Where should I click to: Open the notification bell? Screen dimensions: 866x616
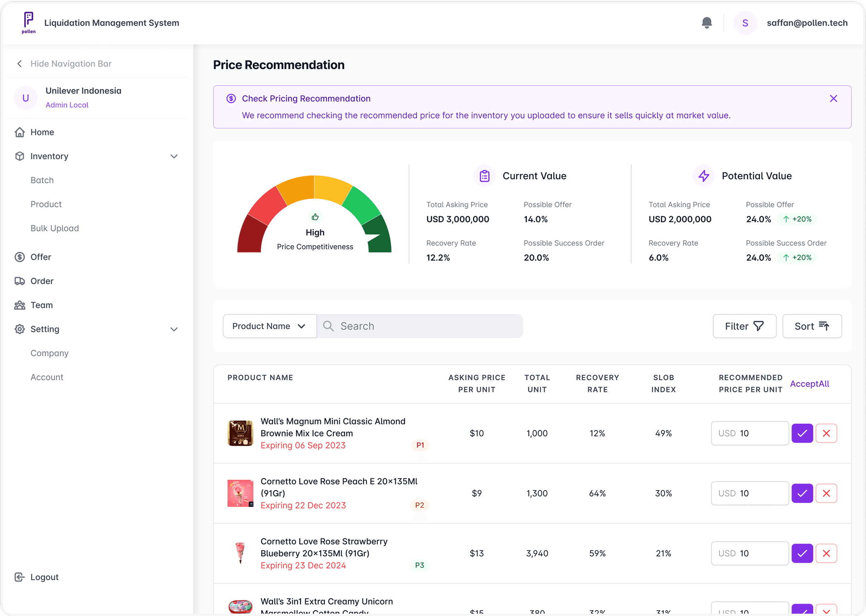click(706, 23)
